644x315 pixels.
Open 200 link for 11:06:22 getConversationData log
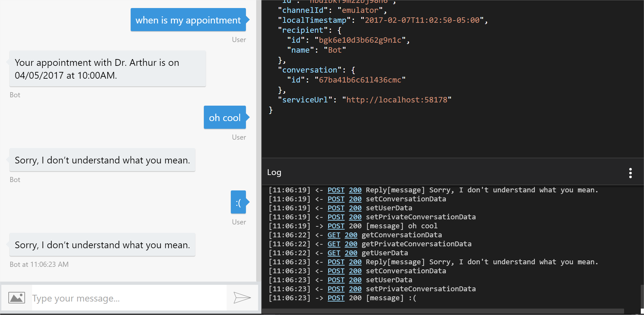point(351,235)
